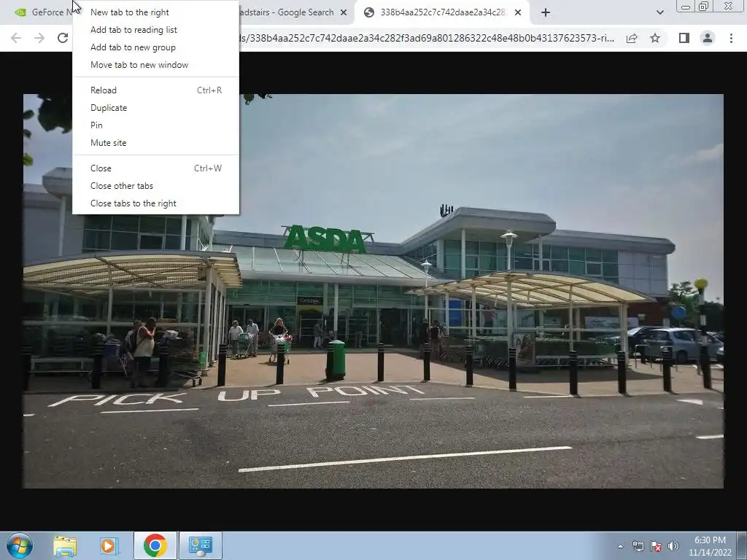
Task: Select 'Close tabs to the right'
Action: (155, 203)
